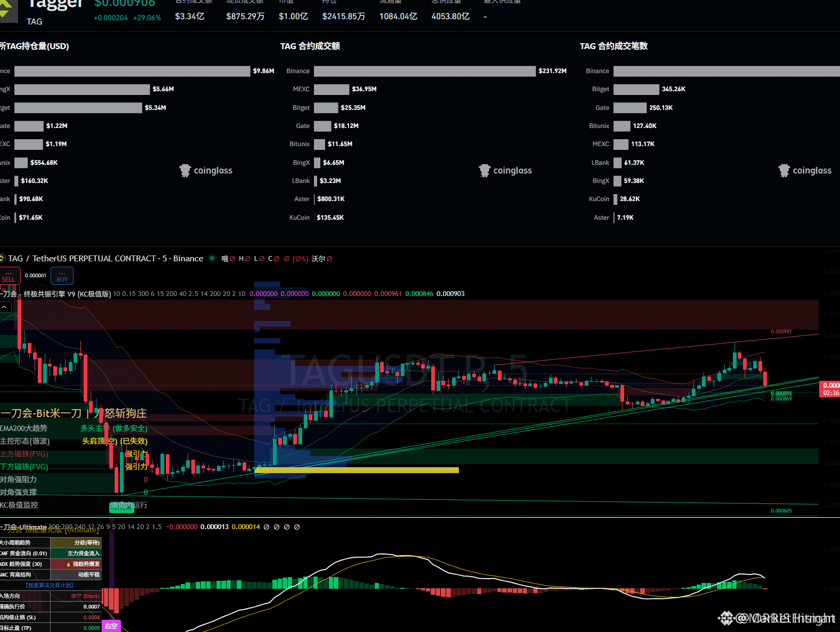840x632 pixels.
Task: Click the 7.19K Aster trade count
Action: 625,218
